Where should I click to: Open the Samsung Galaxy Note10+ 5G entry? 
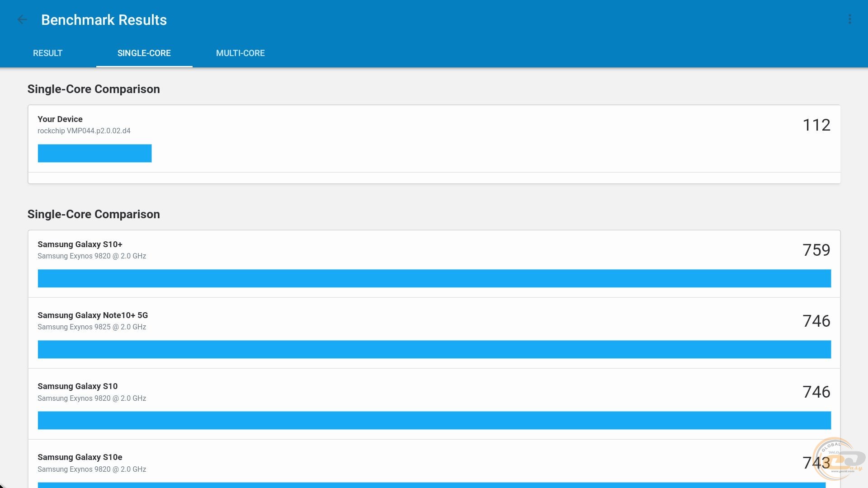tap(93, 315)
